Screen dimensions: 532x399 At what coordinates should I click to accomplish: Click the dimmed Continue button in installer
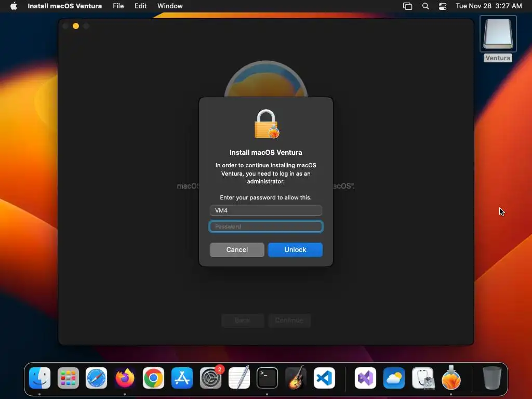pos(289,320)
